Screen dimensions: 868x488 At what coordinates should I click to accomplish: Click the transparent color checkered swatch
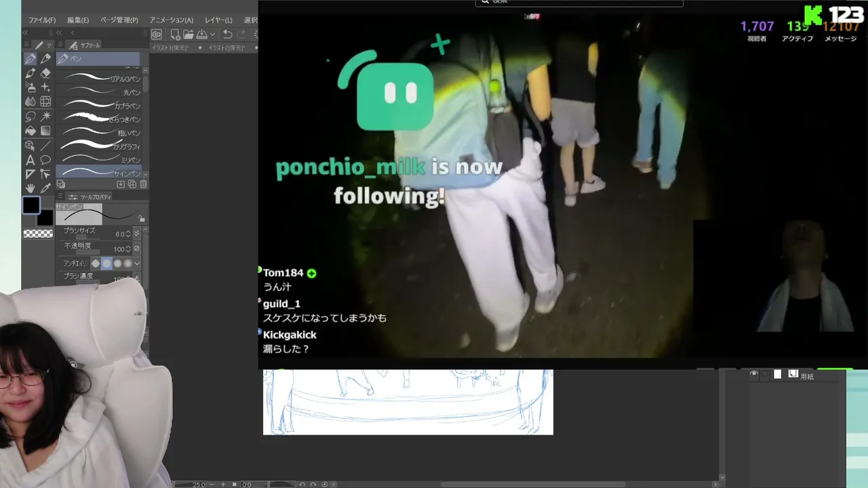pos(38,234)
